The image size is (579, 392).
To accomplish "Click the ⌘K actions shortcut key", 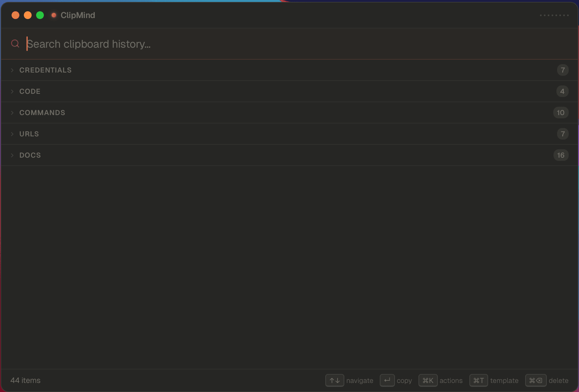I will (428, 380).
